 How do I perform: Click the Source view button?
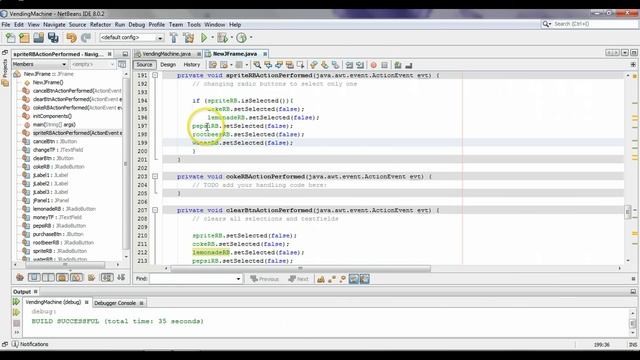(144, 65)
